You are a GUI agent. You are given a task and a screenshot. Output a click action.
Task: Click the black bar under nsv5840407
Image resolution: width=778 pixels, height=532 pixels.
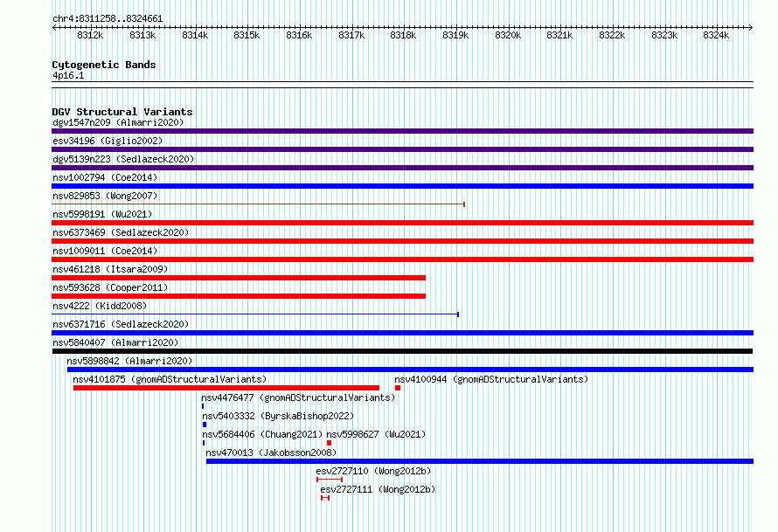402,351
